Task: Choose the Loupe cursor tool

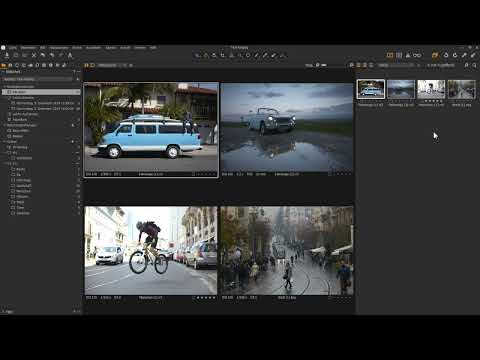Action: tap(214, 55)
